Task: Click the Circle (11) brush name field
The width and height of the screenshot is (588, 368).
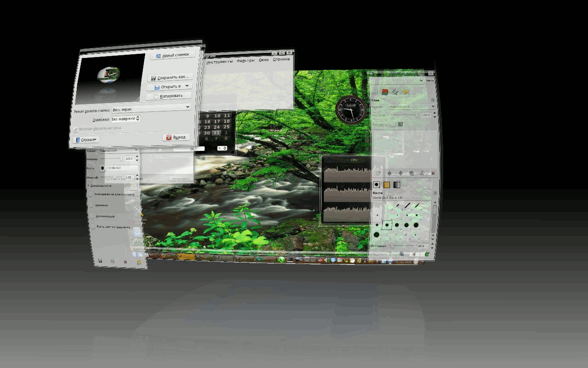Action: 122,168
